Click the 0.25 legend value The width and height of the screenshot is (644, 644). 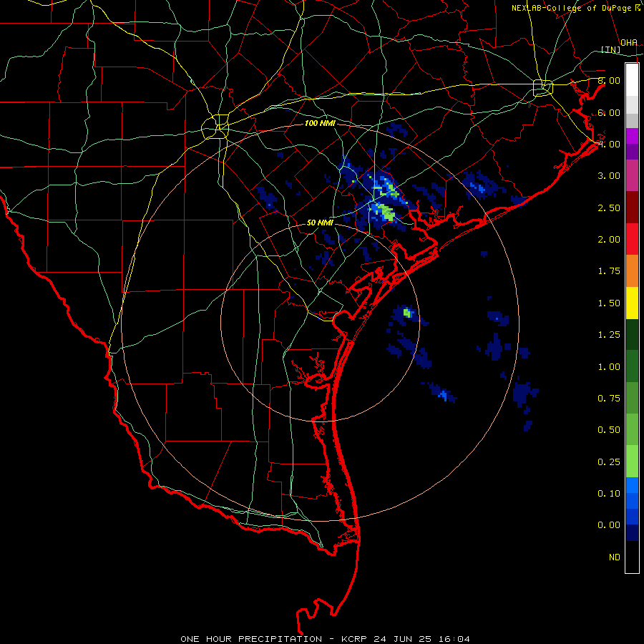point(609,462)
